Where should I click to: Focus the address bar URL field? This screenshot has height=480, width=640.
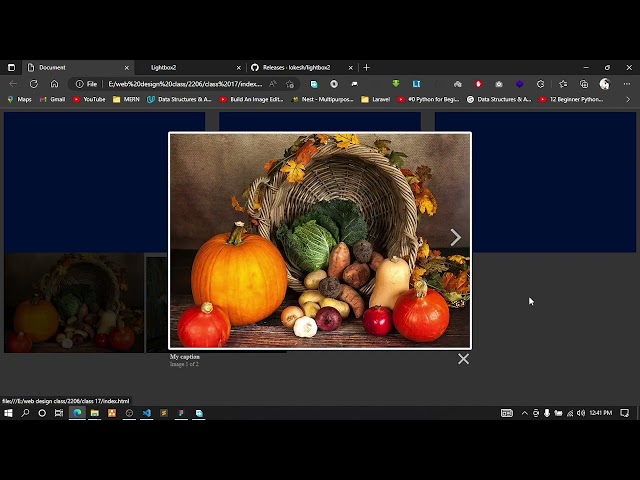tap(185, 84)
